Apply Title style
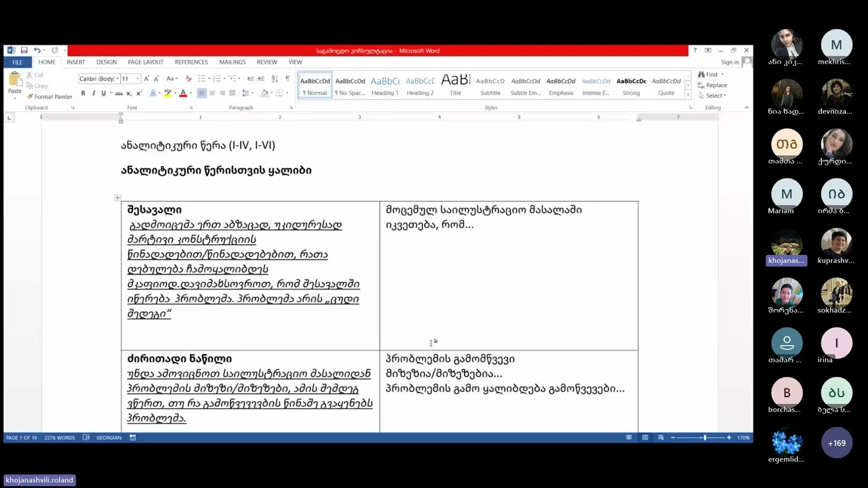 pos(455,85)
